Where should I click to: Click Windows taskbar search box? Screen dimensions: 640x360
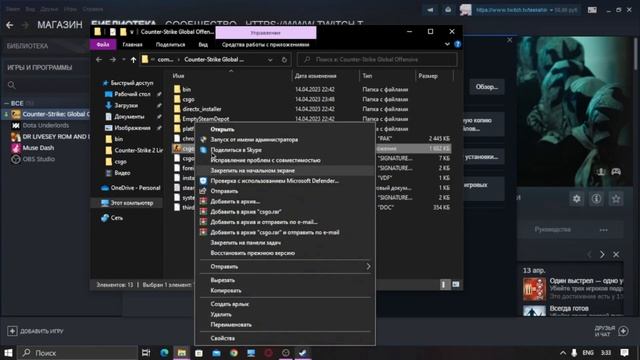(78, 353)
